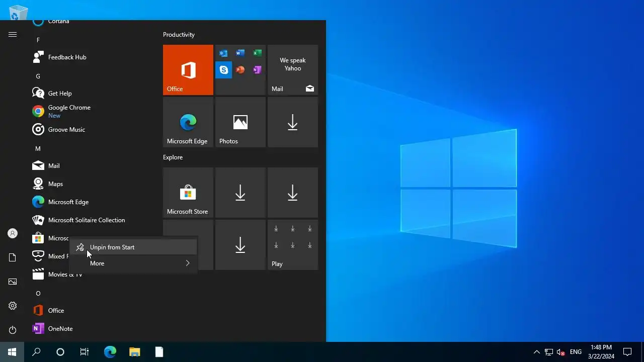Select Unpin from Start
Screen dimensions: 644x362
tap(133, 247)
